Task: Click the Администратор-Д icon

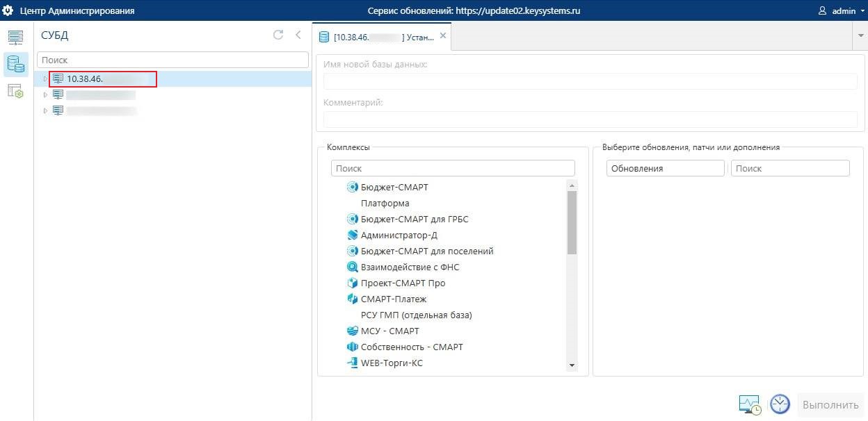Action: [352, 235]
